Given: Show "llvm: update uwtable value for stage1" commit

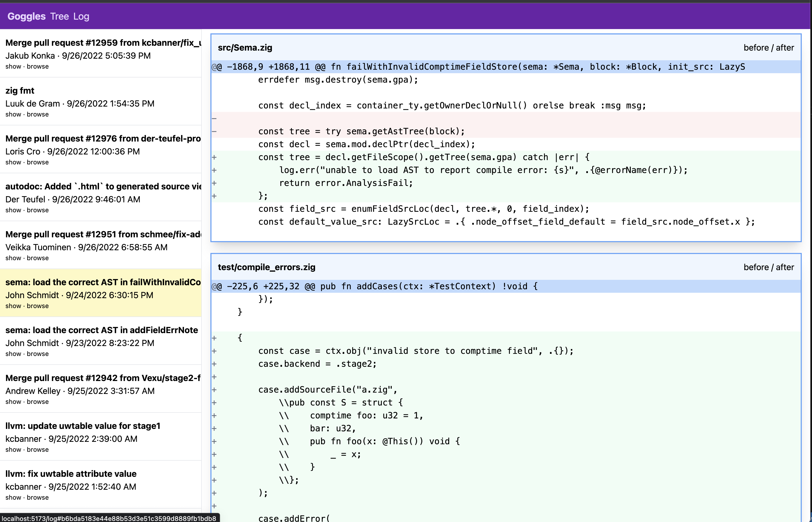Looking at the screenshot, I should 13,449.
